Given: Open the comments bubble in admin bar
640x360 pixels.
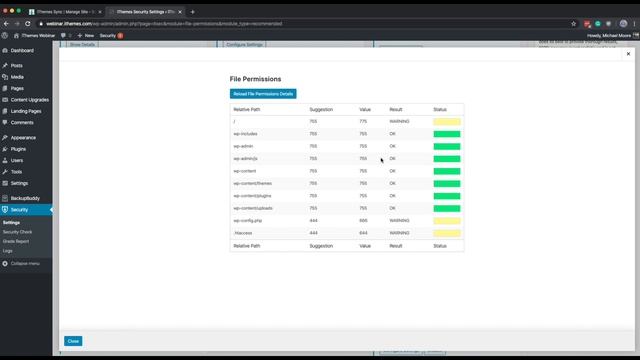Looking at the screenshot, I should [x=66, y=36].
